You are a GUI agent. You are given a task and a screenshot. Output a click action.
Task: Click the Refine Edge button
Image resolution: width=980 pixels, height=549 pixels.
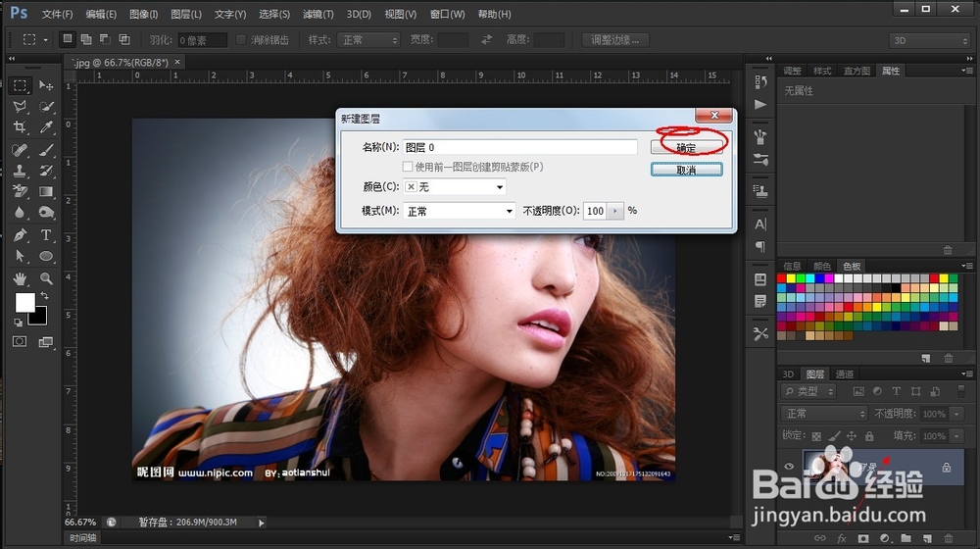[x=615, y=40]
